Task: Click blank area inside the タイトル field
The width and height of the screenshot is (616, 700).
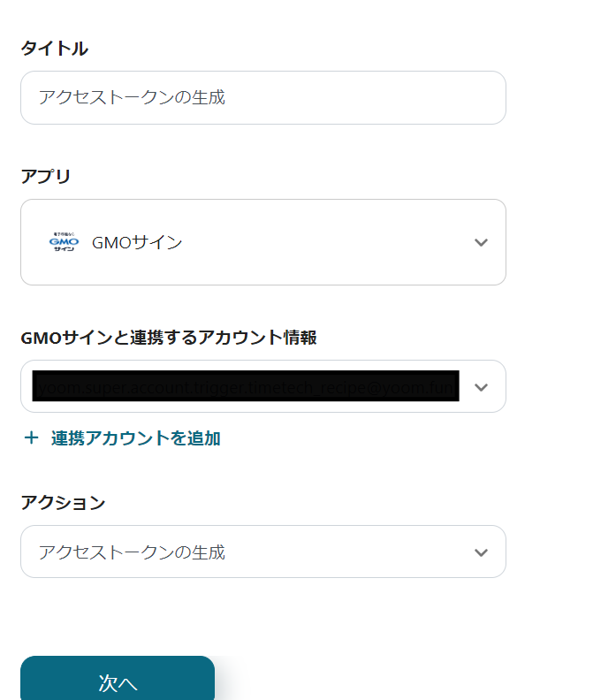Action: pyautogui.click(x=371, y=97)
